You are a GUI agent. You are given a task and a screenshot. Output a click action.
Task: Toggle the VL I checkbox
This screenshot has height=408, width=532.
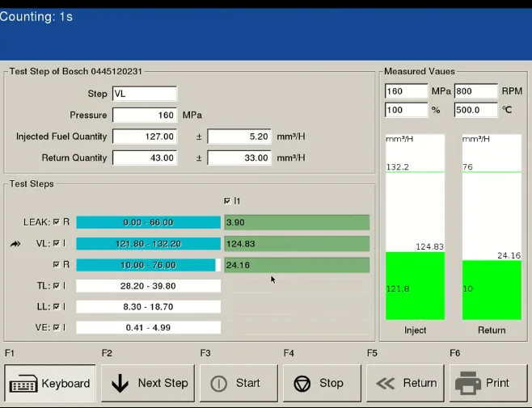57,243
